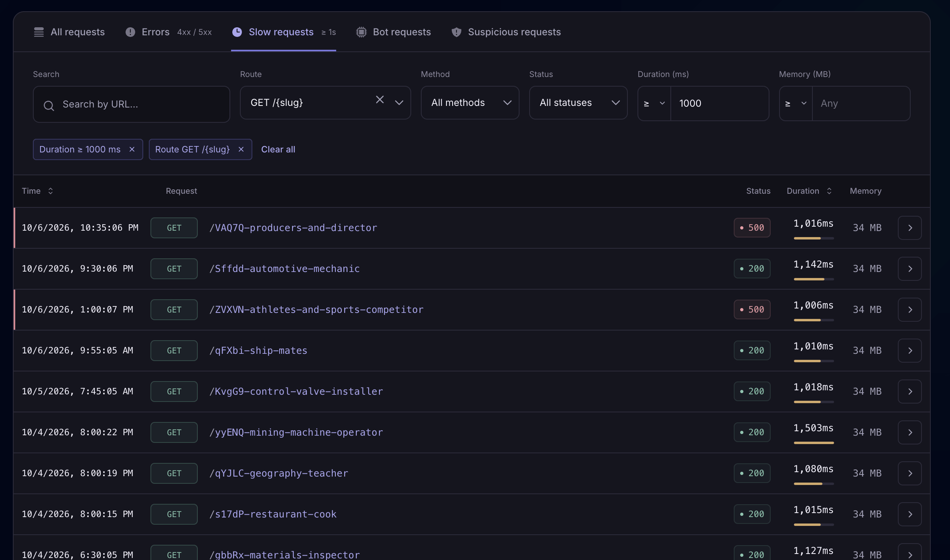Screen dimensions: 950x560
Task: Change the Duration comparison operator dropdown
Action: click(x=654, y=103)
